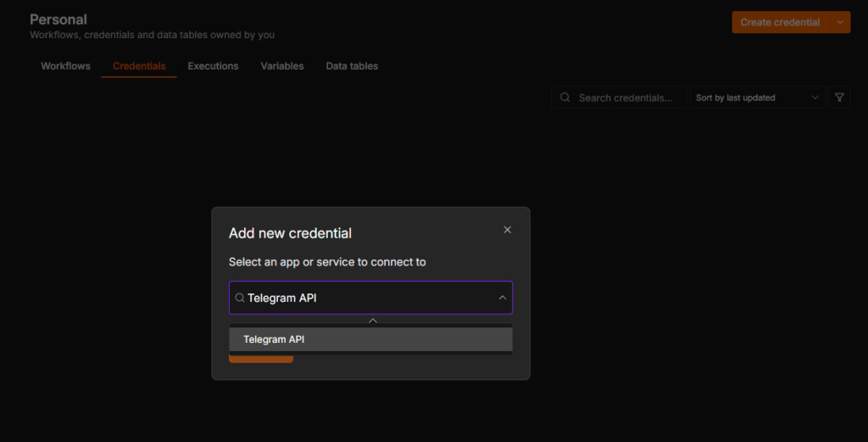Click small caret above the suggestion list
The height and width of the screenshot is (442, 868).
point(373,321)
